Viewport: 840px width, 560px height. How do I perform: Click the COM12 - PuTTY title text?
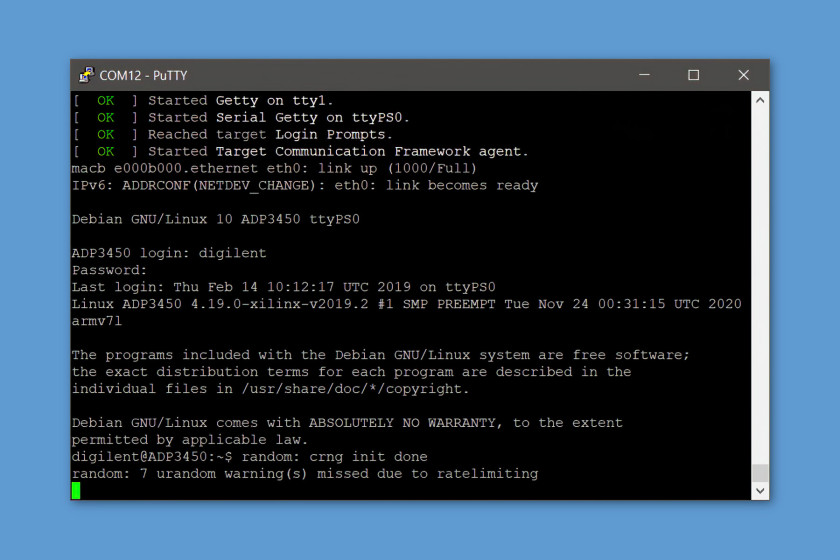point(144,76)
